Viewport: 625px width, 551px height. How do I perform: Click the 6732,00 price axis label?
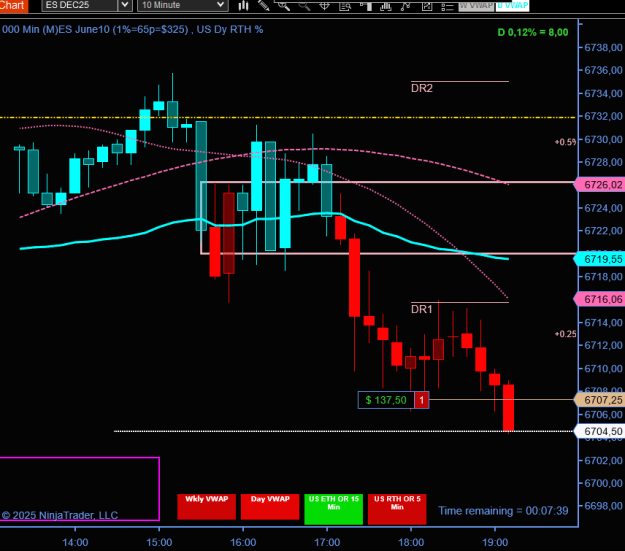point(603,116)
